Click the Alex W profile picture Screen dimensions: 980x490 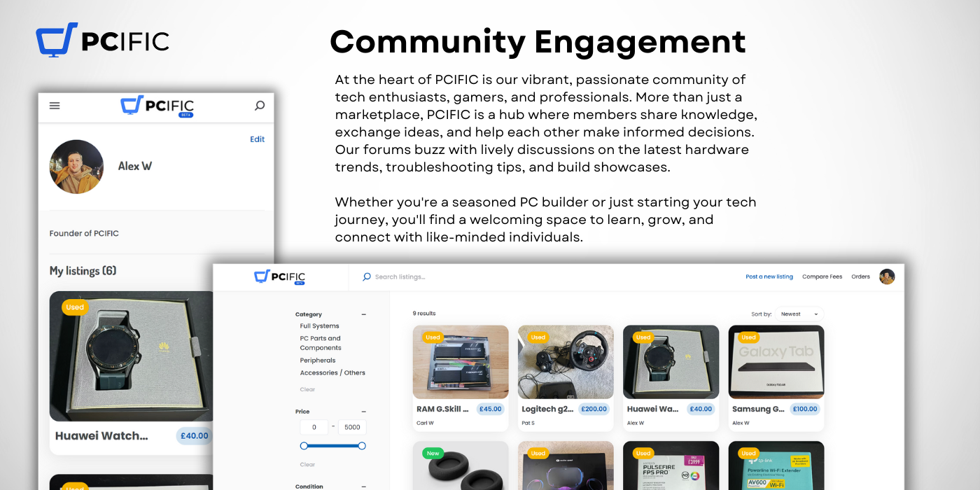click(x=76, y=167)
